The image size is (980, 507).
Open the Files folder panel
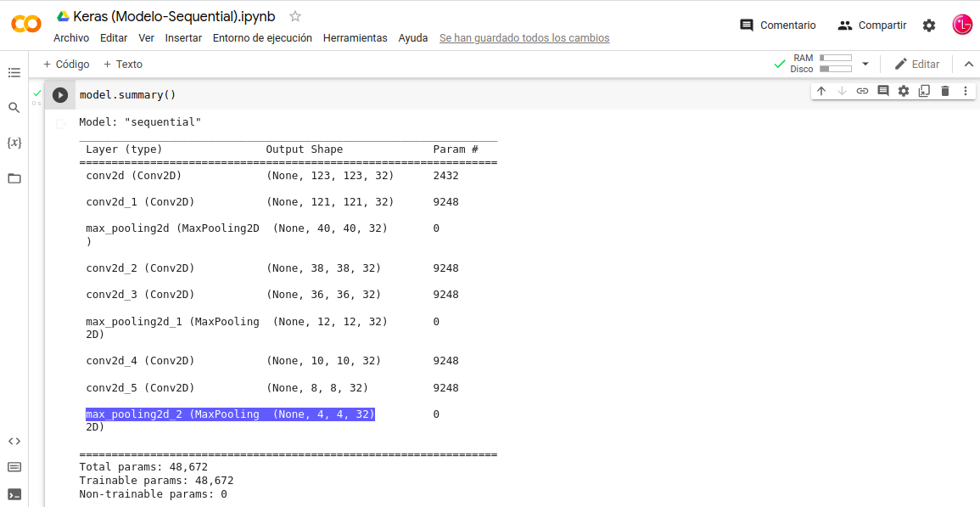(x=14, y=178)
